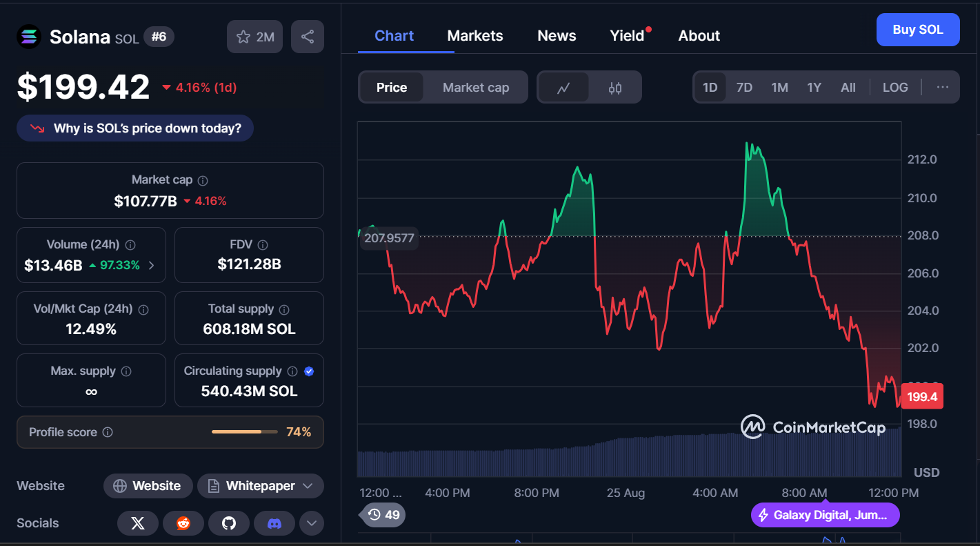
Task: Open Solana's Reddit social link
Action: pos(183,523)
